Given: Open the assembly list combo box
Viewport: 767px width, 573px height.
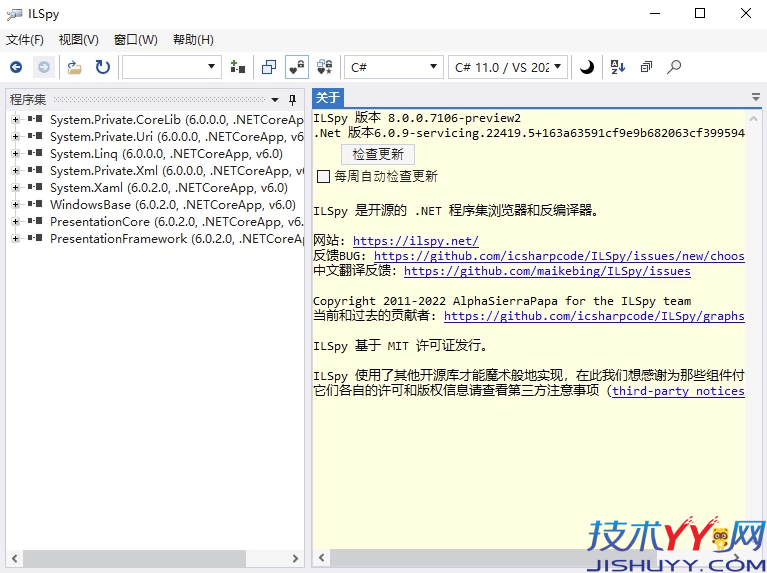Looking at the screenshot, I should pyautogui.click(x=172, y=67).
